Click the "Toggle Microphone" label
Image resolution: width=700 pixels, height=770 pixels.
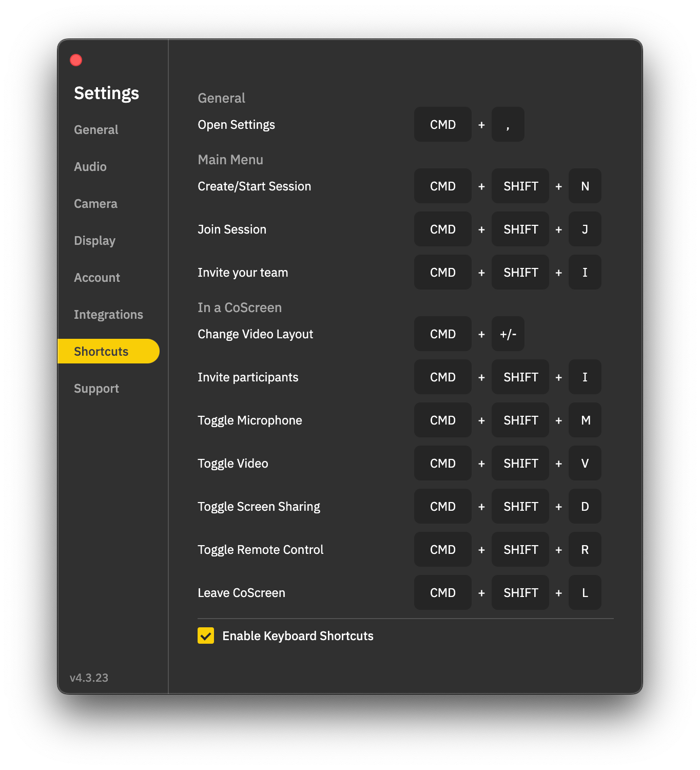coord(250,420)
